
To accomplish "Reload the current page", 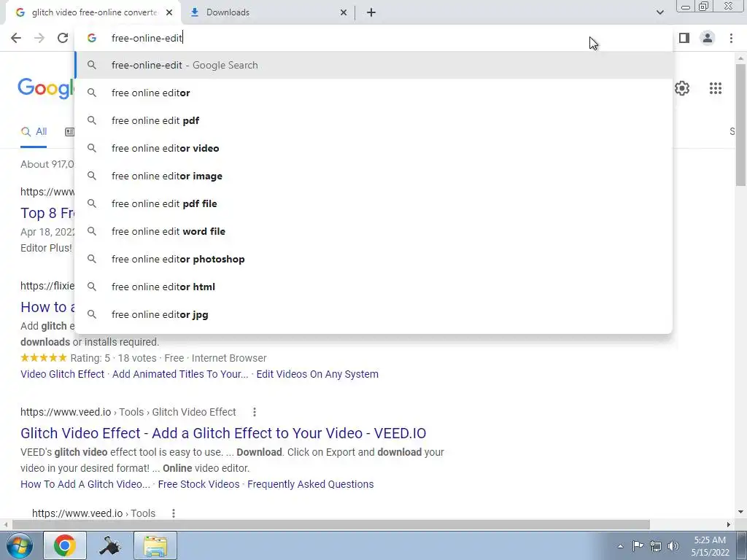I will pyautogui.click(x=63, y=38).
